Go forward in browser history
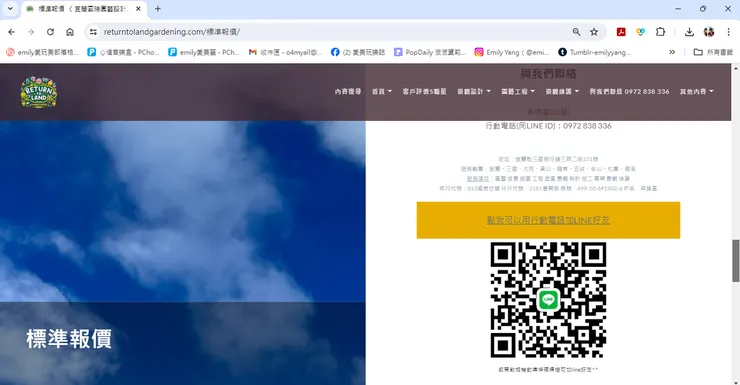 [x=31, y=32]
